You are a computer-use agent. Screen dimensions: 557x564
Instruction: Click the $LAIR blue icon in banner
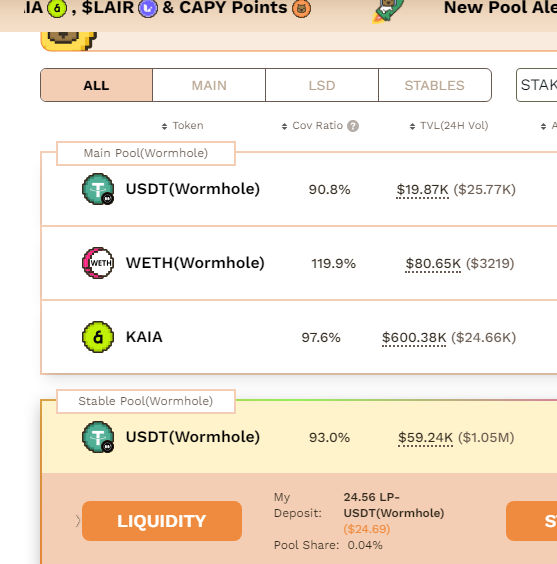(x=148, y=8)
